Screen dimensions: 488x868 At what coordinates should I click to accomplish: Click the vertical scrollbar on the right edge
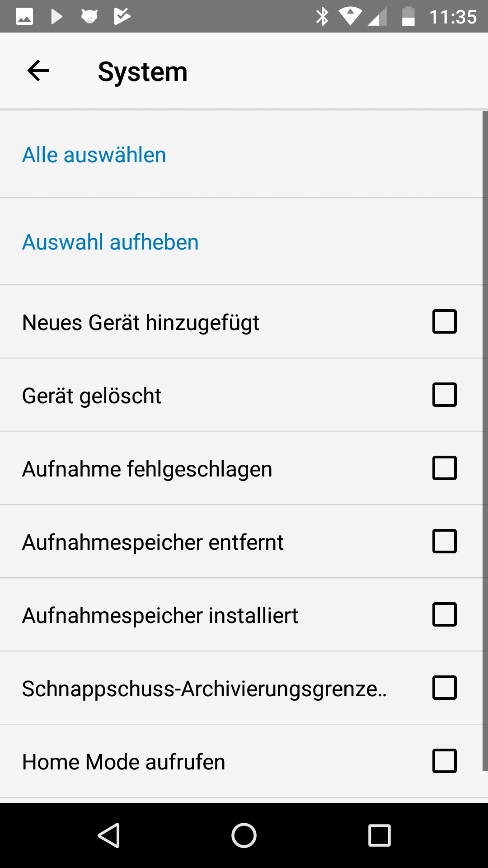point(485,441)
